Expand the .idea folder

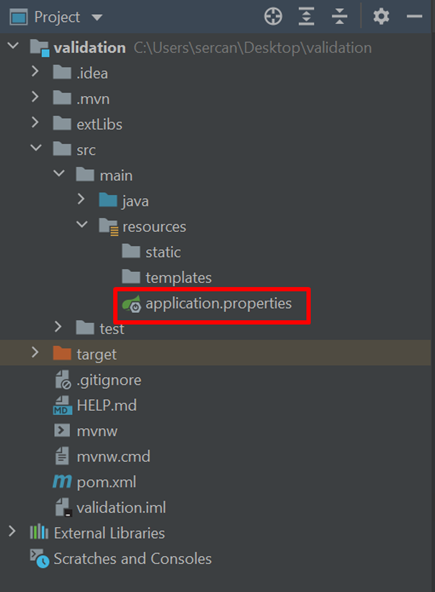[35, 71]
